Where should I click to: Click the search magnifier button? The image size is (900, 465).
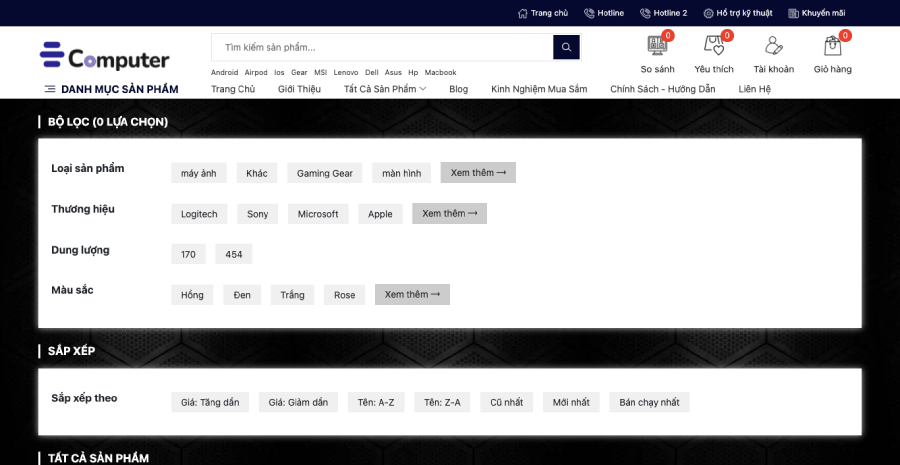tap(567, 47)
